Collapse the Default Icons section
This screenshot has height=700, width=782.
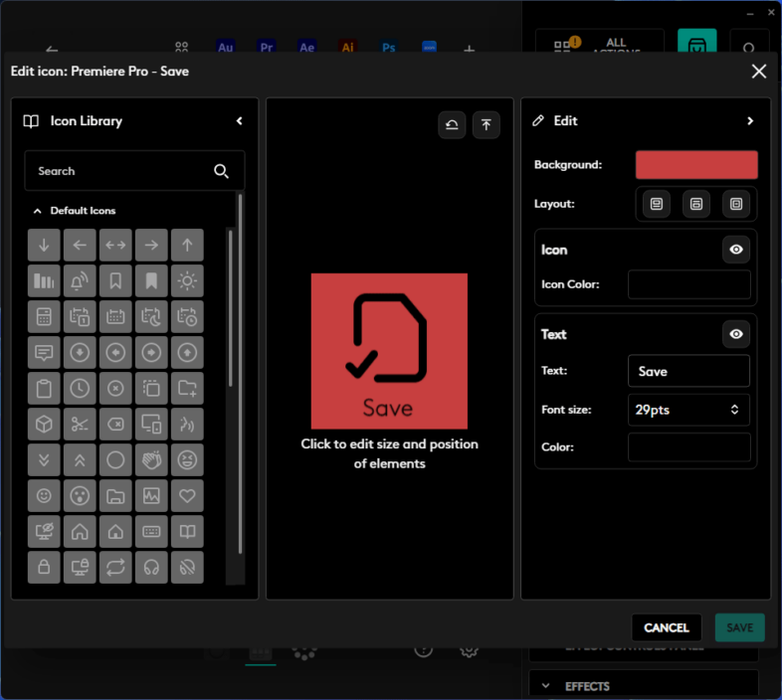(38, 211)
